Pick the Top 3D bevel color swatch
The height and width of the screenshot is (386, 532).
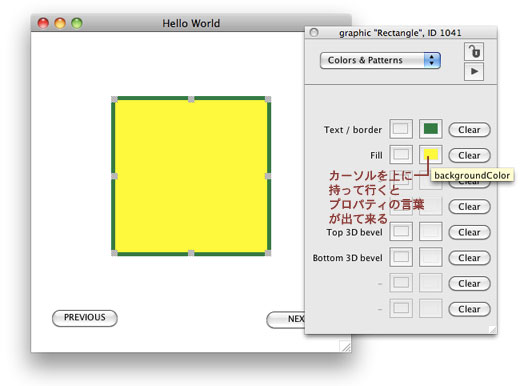click(431, 232)
